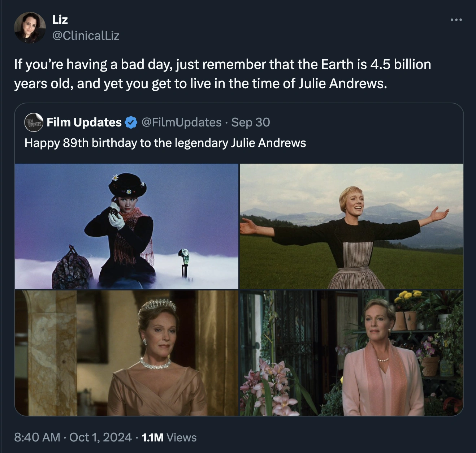
Task: Click yellow flowers in bottom-right photo
Action: [x=408, y=298]
